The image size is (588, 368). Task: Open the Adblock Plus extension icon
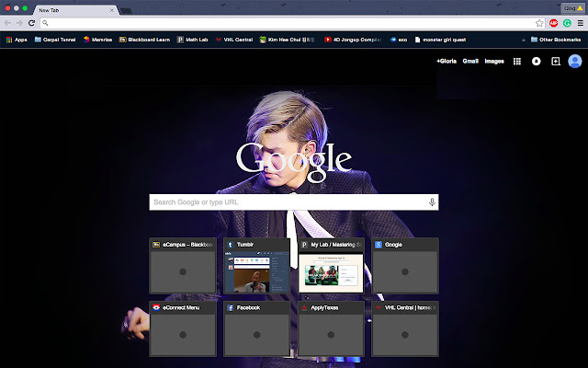pyautogui.click(x=553, y=23)
